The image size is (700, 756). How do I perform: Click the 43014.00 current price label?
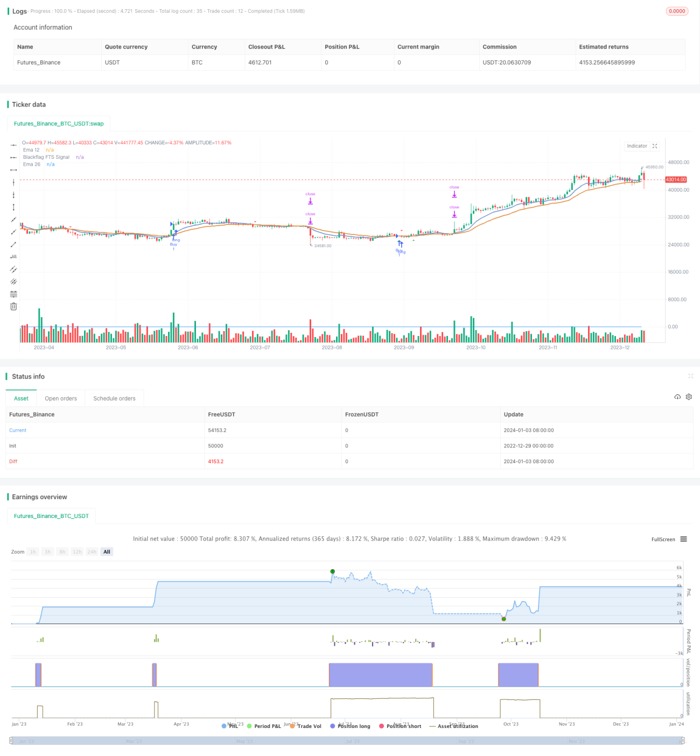[x=676, y=179]
